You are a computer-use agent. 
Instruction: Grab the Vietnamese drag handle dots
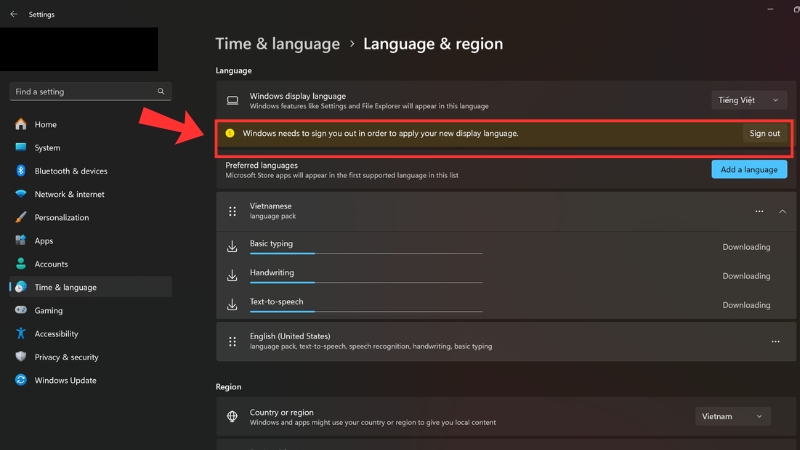tap(233, 211)
